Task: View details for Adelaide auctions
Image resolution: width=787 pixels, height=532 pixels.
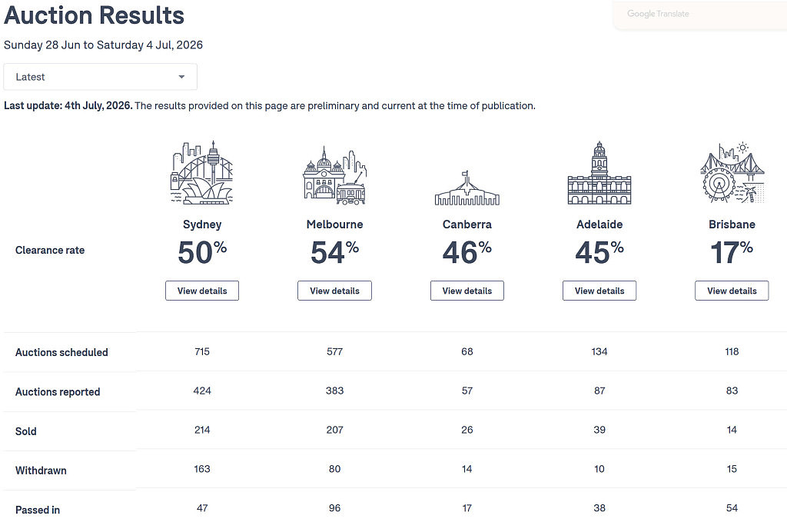Action: click(599, 291)
